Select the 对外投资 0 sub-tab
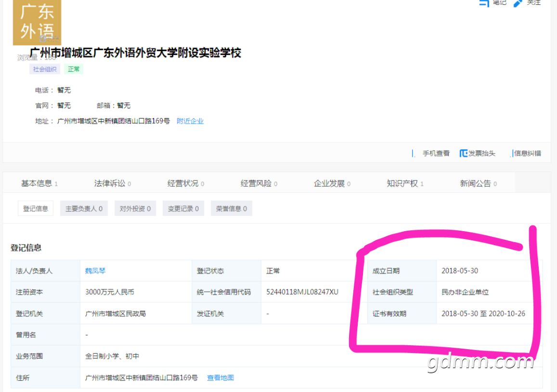Image resolution: width=557 pixels, height=392 pixels. [135, 208]
